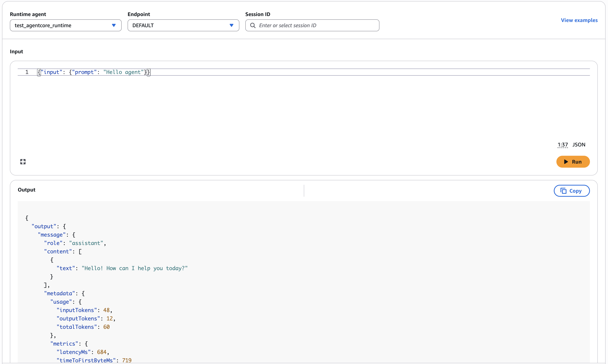Click cursor position indicator 1:37

pyautogui.click(x=563, y=145)
